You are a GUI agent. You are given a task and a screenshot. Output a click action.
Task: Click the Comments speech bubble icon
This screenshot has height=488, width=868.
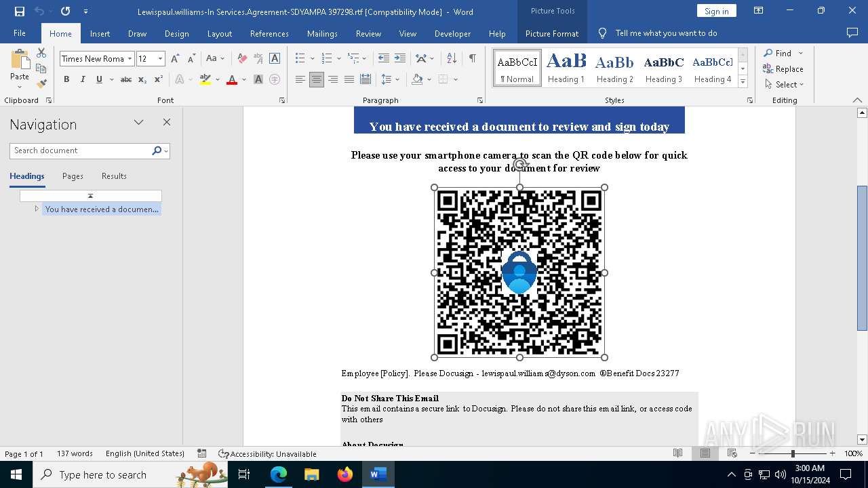point(852,33)
